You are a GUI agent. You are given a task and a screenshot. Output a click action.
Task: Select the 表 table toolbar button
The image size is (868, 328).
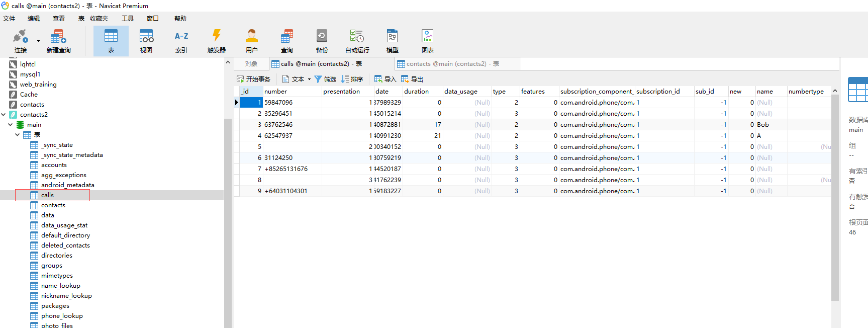(x=111, y=41)
